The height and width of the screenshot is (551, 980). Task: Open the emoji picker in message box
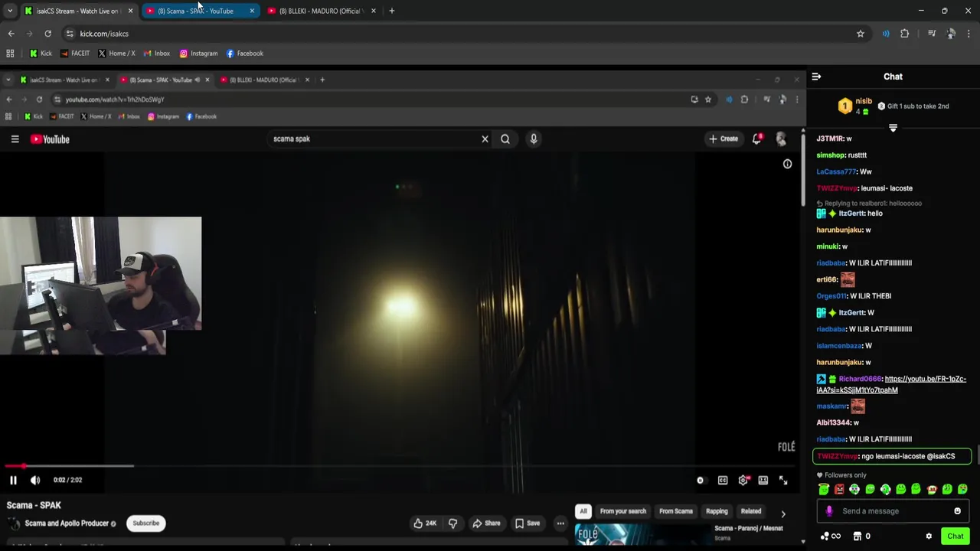point(957,511)
